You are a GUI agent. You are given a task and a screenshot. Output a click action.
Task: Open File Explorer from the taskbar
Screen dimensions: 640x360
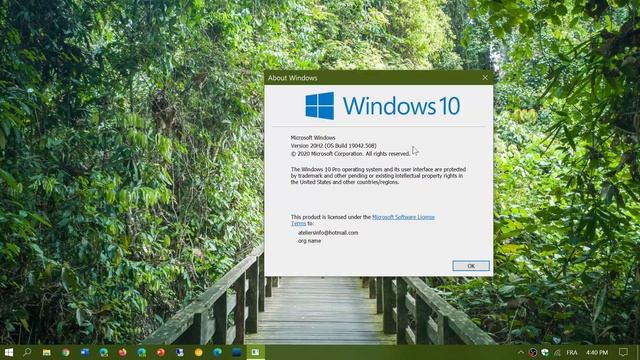pos(47,352)
